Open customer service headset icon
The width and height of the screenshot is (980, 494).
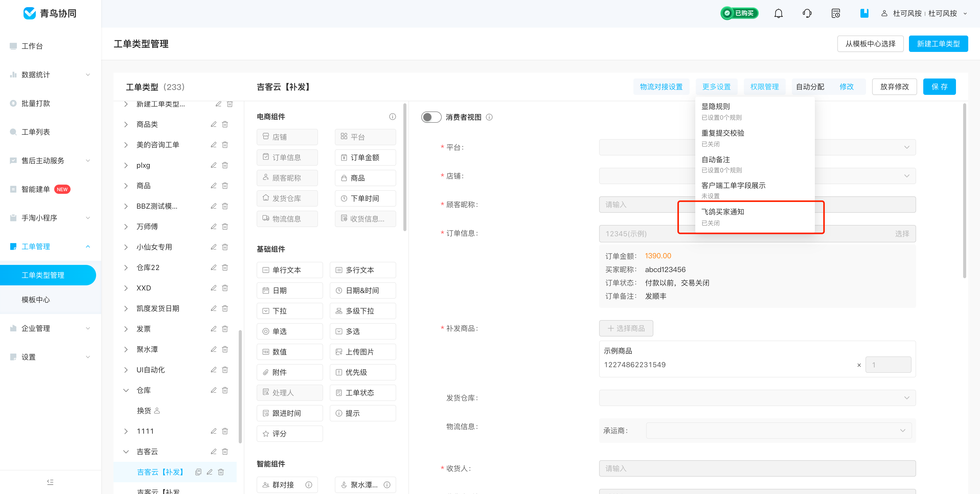(x=807, y=14)
